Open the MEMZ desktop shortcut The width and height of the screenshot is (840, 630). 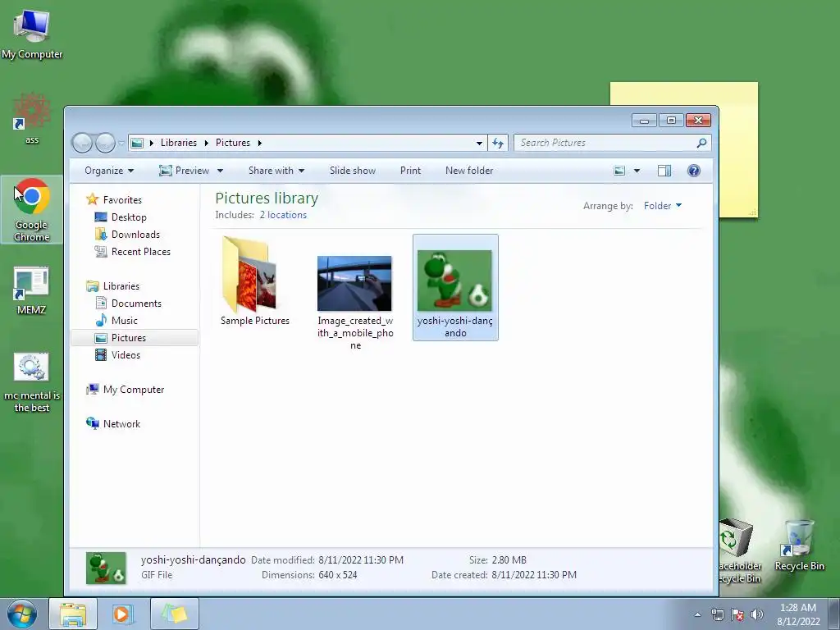click(32, 290)
